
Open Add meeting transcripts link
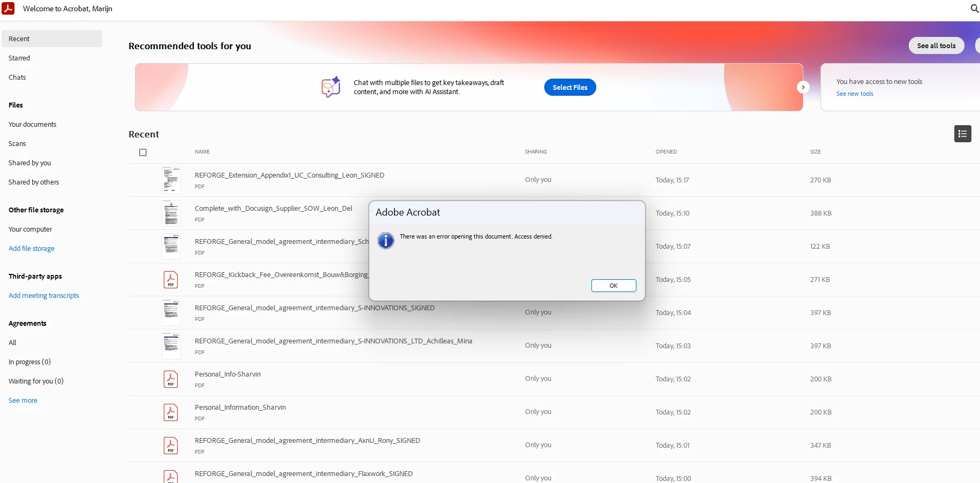click(x=44, y=295)
